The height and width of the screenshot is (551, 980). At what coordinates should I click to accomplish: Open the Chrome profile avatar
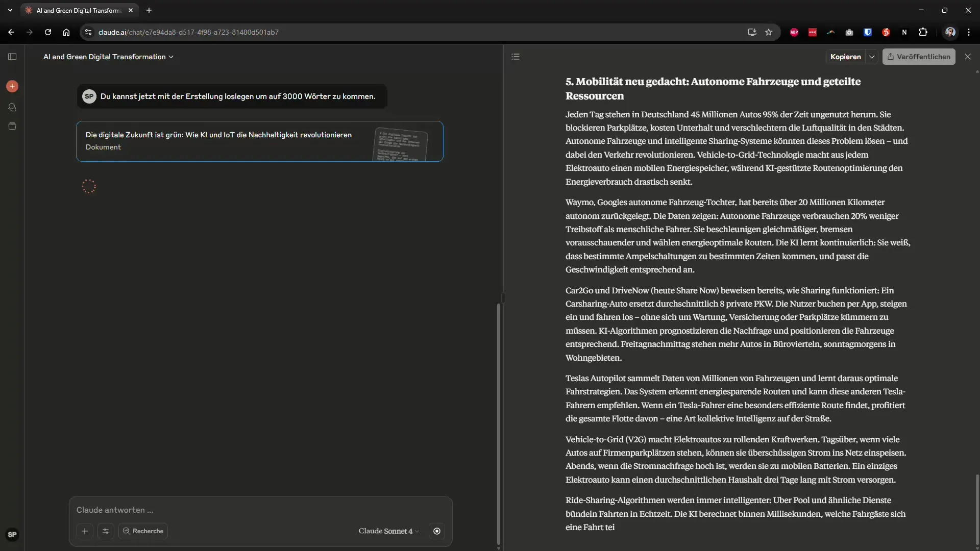coord(950,32)
